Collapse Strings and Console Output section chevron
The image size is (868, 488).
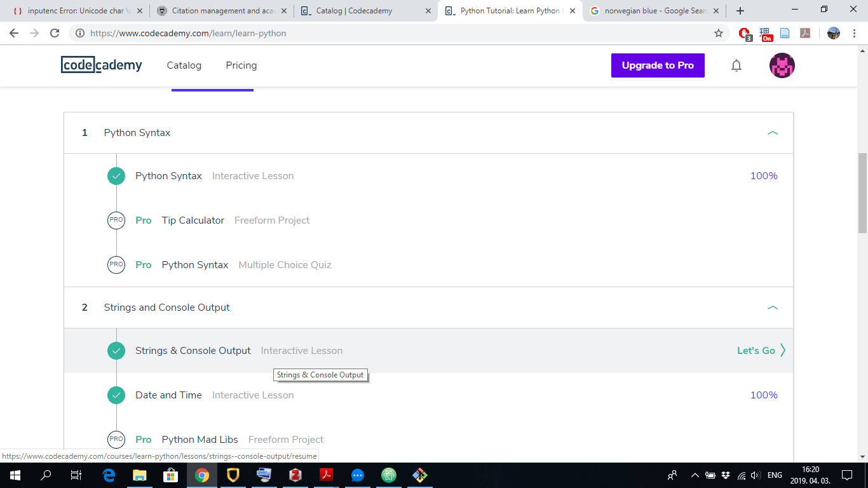[x=773, y=308]
